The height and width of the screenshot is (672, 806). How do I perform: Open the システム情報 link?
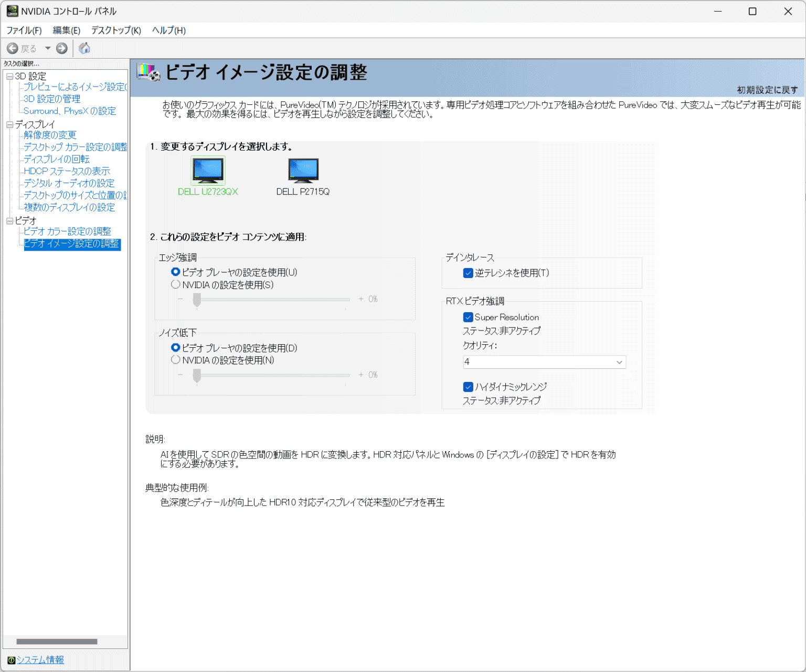click(40, 660)
